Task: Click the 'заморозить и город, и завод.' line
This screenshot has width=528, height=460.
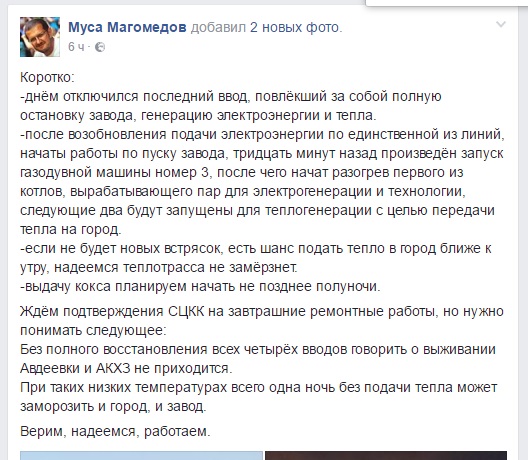Action: [x=113, y=407]
